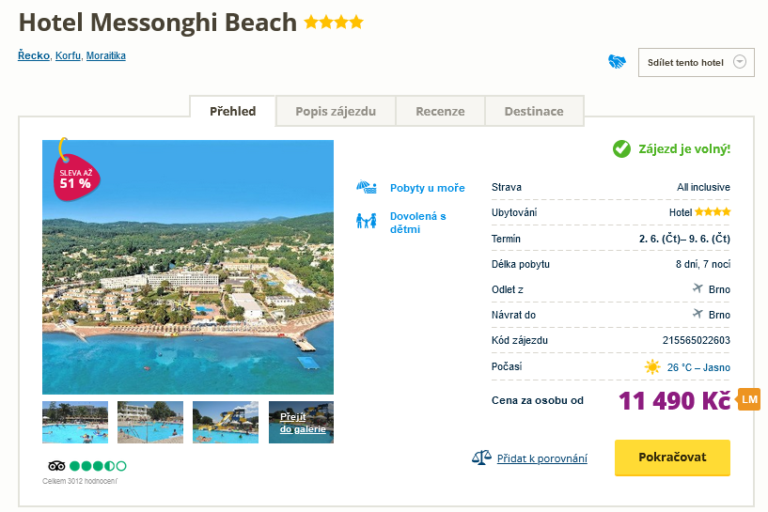Switch to the Popis zájezdu tab

tap(335, 112)
